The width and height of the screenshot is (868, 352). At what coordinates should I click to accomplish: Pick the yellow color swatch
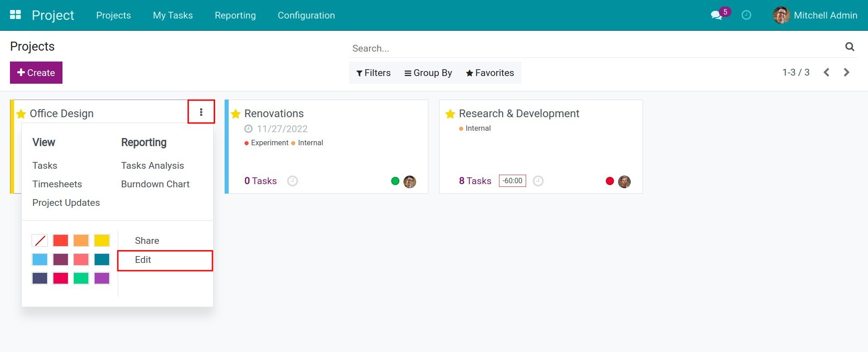102,240
